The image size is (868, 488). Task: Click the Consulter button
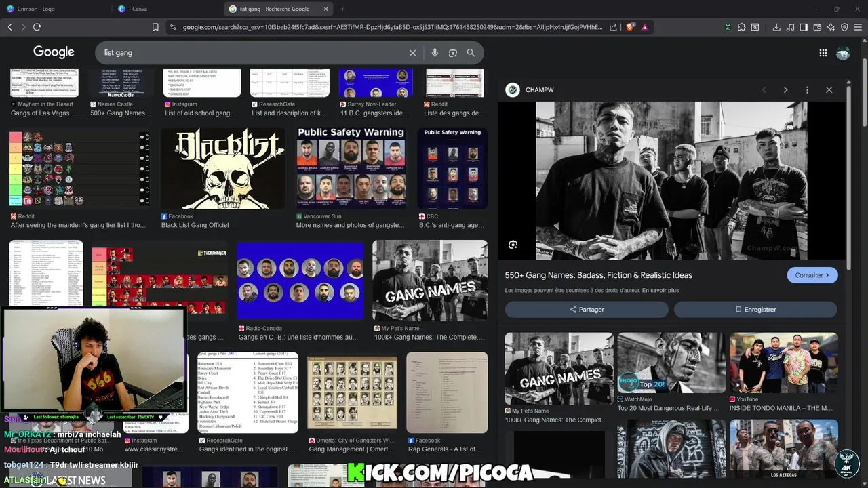click(x=812, y=275)
